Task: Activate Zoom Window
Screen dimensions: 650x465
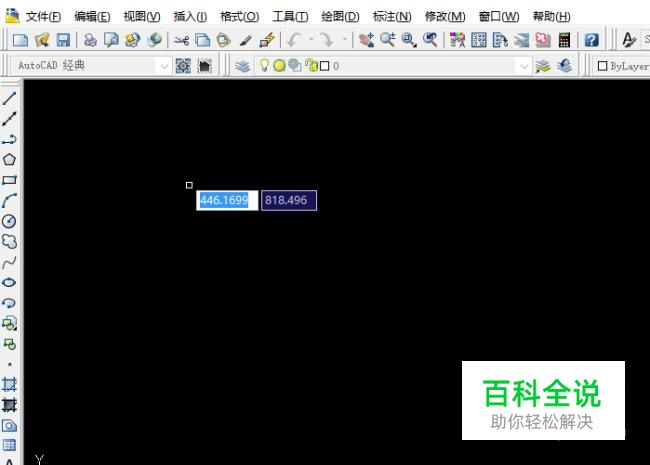Action: pos(409,40)
